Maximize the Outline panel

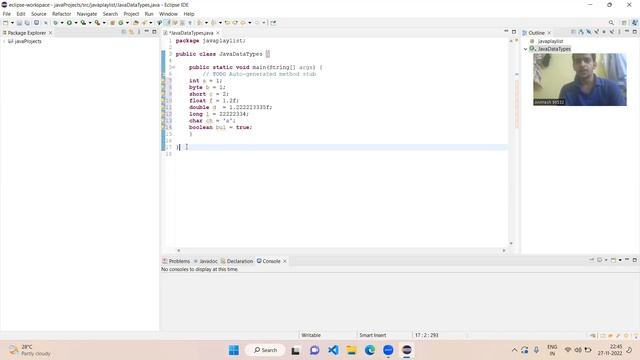[x=635, y=31]
